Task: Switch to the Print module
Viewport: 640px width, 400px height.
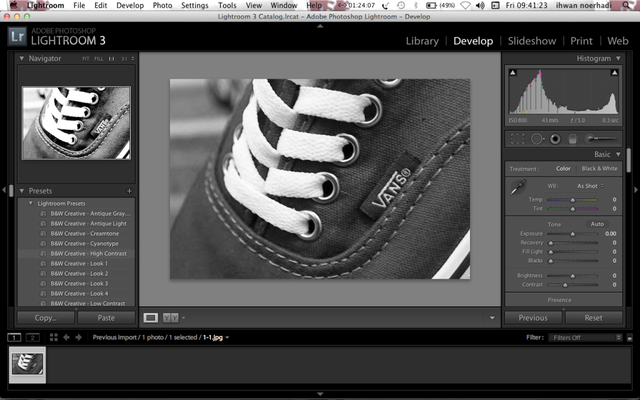Action: 581,41
